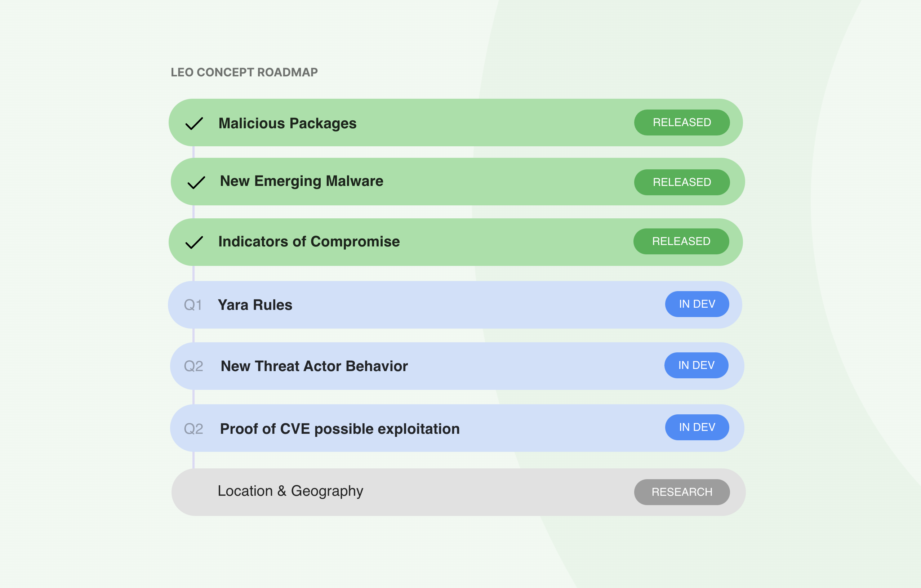The height and width of the screenshot is (588, 921).
Task: Click the LEO CONCEPT ROADMAP heading
Action: [x=244, y=72]
